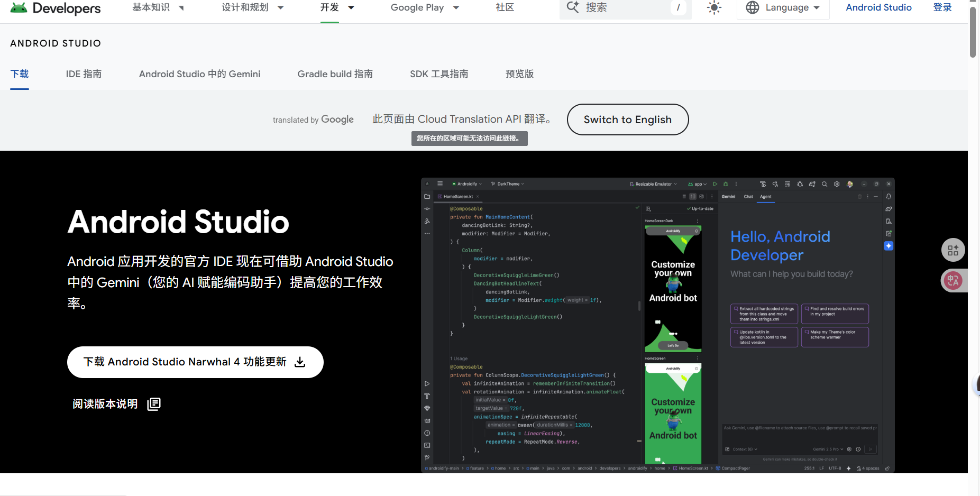Follow the Android Studio link in header
This screenshot has height=496, width=980.
[878, 7]
